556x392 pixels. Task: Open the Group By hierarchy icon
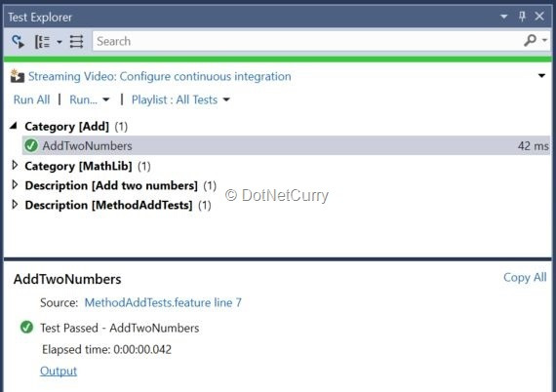[42, 42]
